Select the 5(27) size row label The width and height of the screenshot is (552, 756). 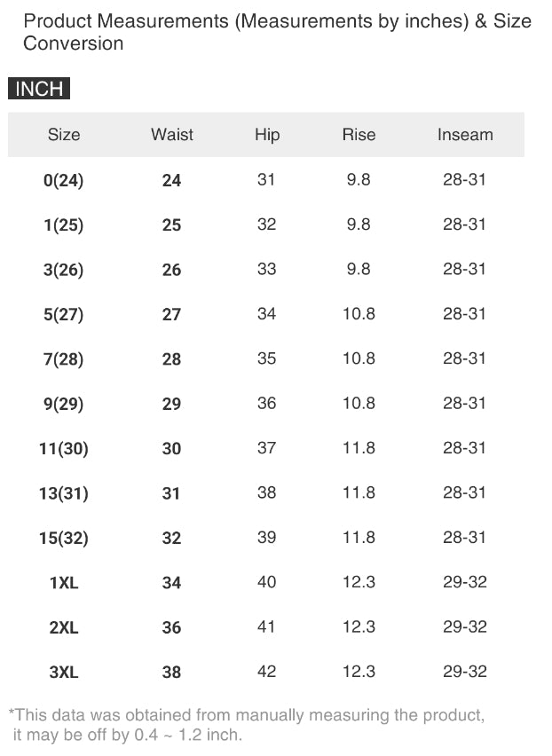(x=64, y=315)
